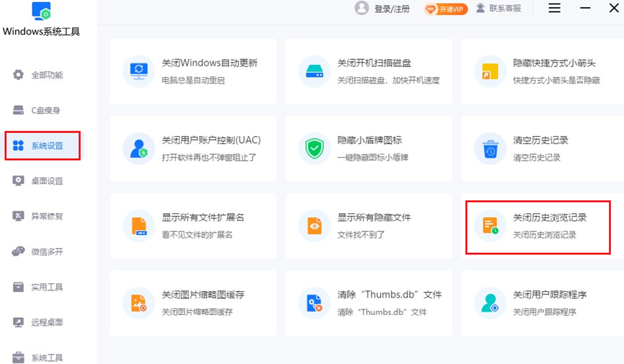Click the 系统工具 sidebar label
The width and height of the screenshot is (624, 364).
(x=47, y=358)
